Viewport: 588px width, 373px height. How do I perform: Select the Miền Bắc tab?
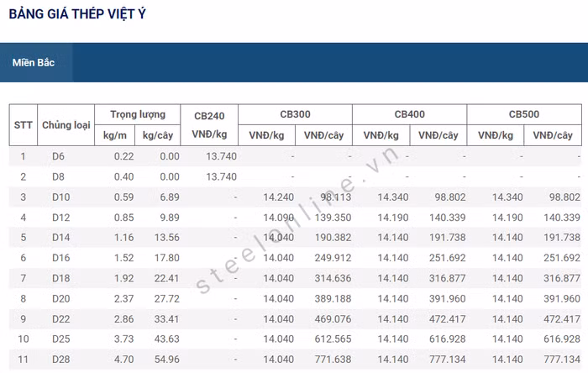tap(34, 63)
